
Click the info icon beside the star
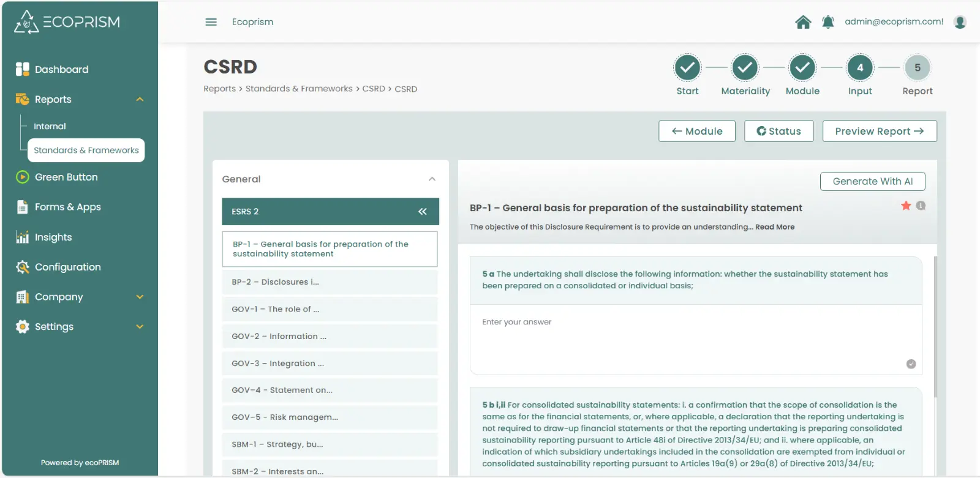[x=921, y=206]
